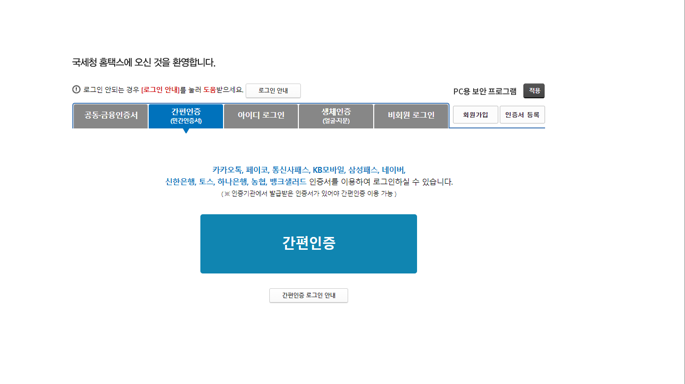The height and width of the screenshot is (384, 685).
Task: Click the 로그인 안내 help button
Action: 273,90
